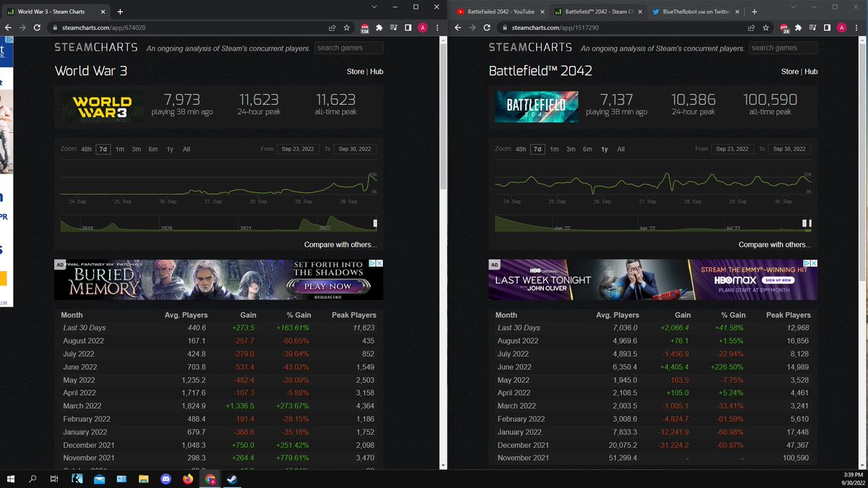This screenshot has width=868, height=488.
Task: Bookmark the World War 3 page with star
Action: point(348,27)
